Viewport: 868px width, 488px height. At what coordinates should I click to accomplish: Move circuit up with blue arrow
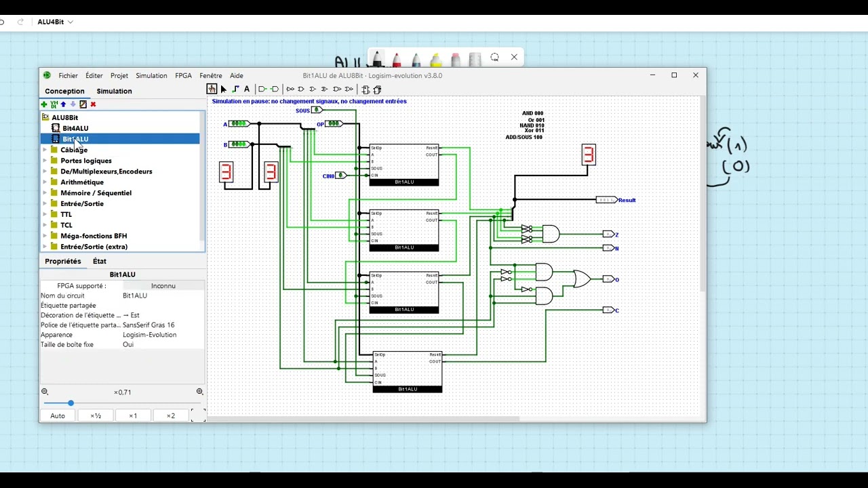[x=63, y=104]
